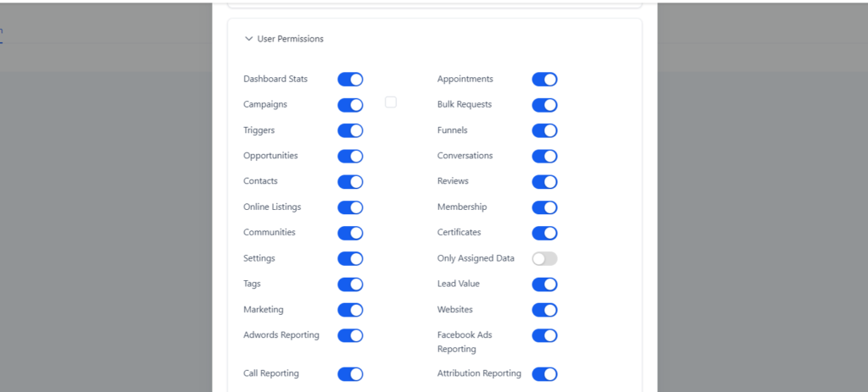
Task: Switch off the Contacts permission
Action: point(350,182)
